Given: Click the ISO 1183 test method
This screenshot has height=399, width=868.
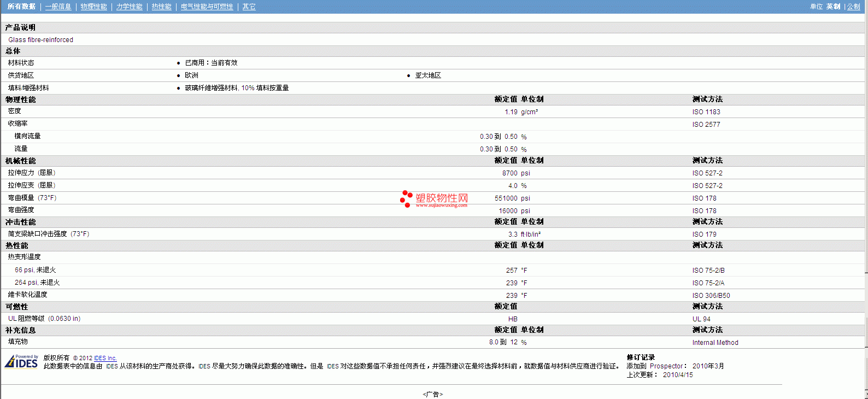Looking at the screenshot, I should tap(706, 112).
